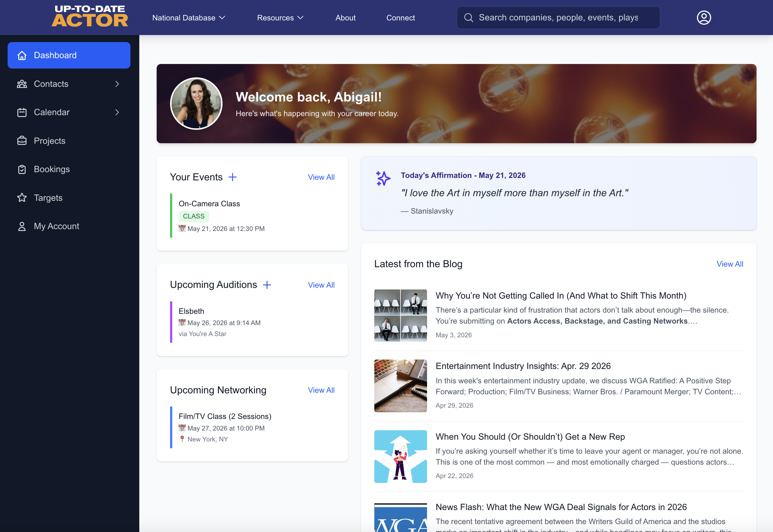
Task: Click the search companies input field
Action: click(x=558, y=18)
